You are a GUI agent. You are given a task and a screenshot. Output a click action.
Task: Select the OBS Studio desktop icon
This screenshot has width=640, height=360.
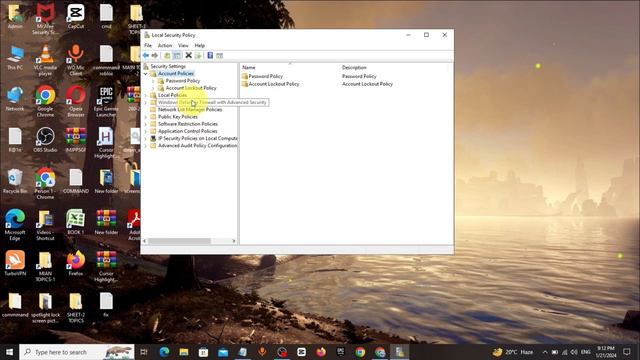point(45,140)
